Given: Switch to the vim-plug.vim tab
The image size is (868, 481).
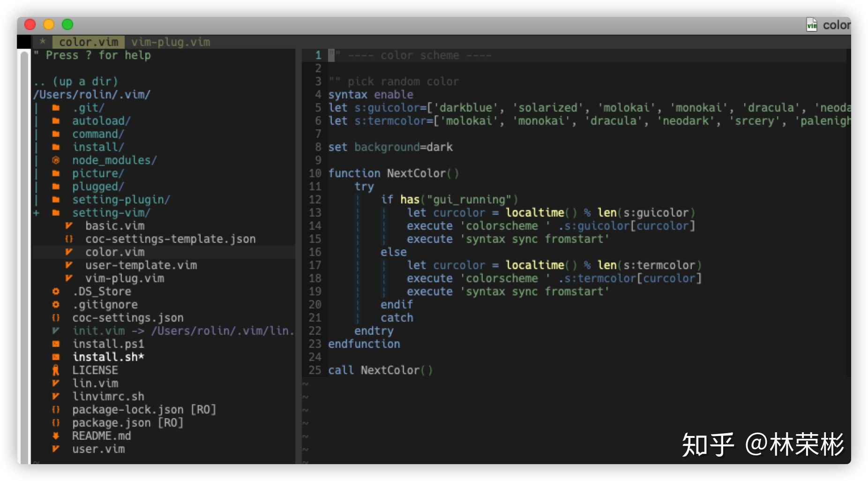Looking at the screenshot, I should (x=171, y=42).
